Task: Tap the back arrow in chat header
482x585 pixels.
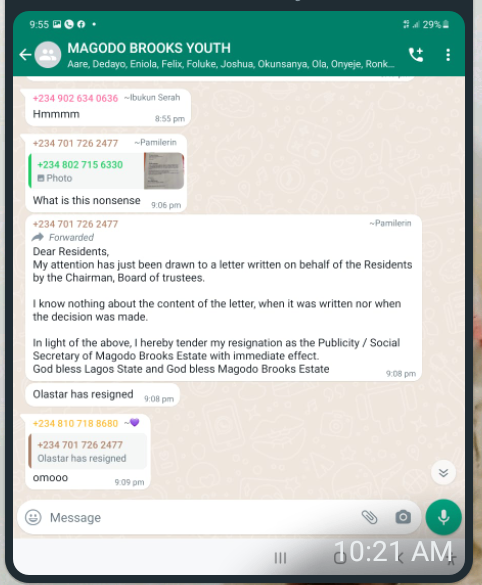Action: point(25,55)
